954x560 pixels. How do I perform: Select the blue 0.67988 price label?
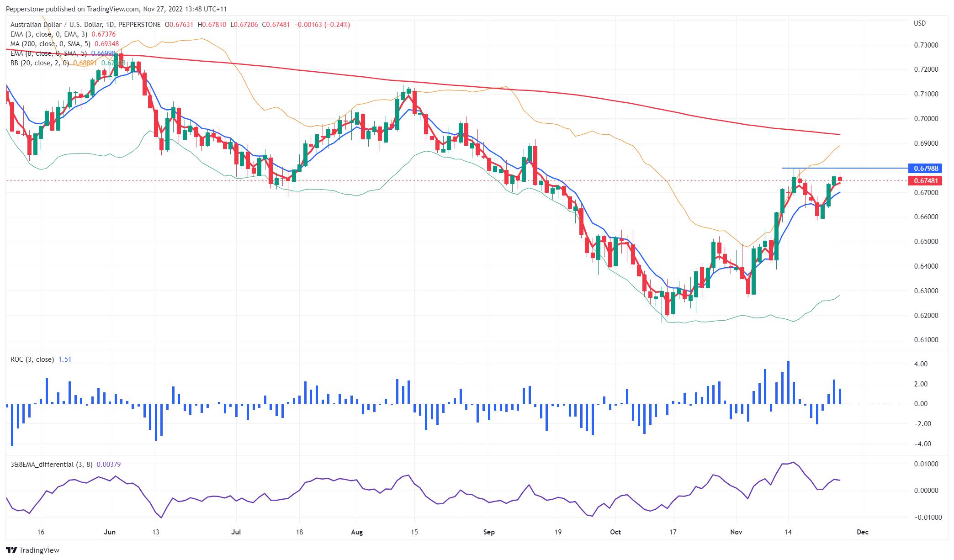click(x=926, y=169)
